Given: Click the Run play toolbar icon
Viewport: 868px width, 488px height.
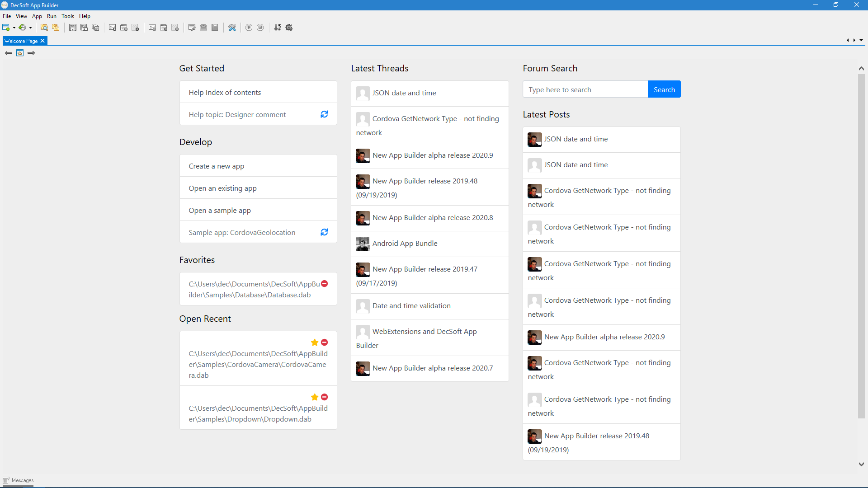Looking at the screenshot, I should point(249,28).
